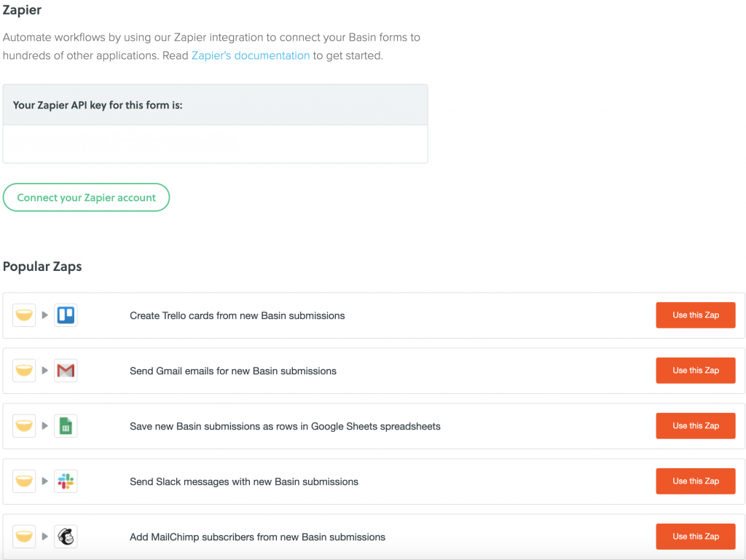
Task: Click the arrow between the Basin and Gmail icons
Action: (44, 371)
